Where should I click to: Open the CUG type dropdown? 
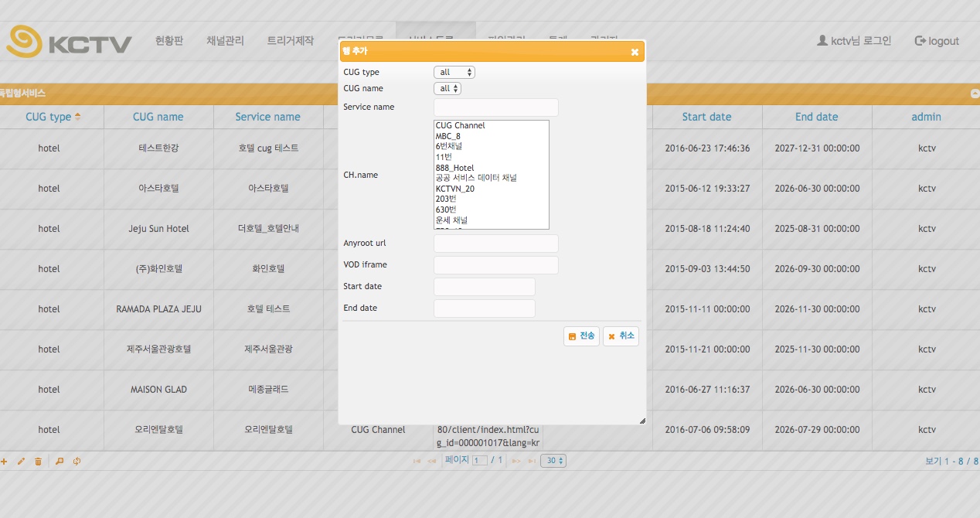pyautogui.click(x=454, y=72)
